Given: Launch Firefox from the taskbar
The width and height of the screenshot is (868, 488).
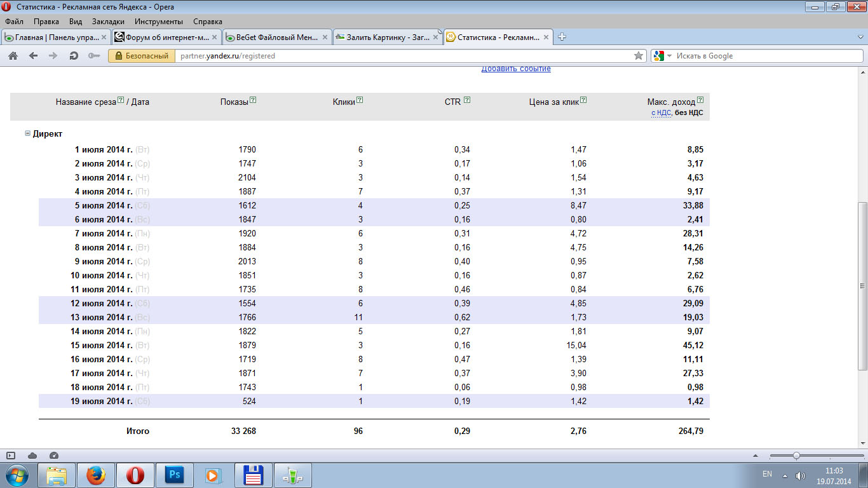Looking at the screenshot, I should tap(96, 475).
